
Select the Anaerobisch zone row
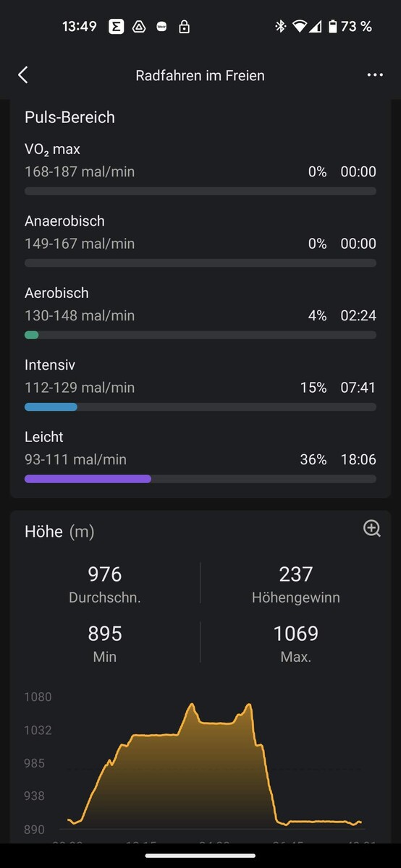tap(200, 240)
